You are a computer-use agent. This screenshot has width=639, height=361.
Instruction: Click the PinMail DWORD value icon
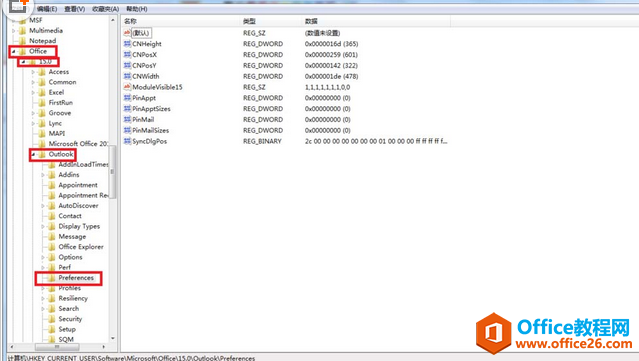127,119
